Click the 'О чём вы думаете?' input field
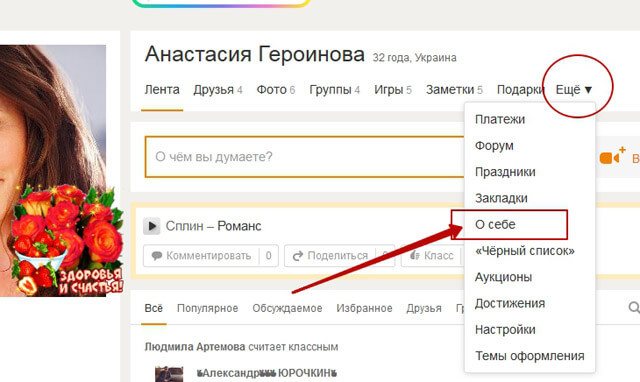This screenshot has width=640, height=382. tap(304, 157)
